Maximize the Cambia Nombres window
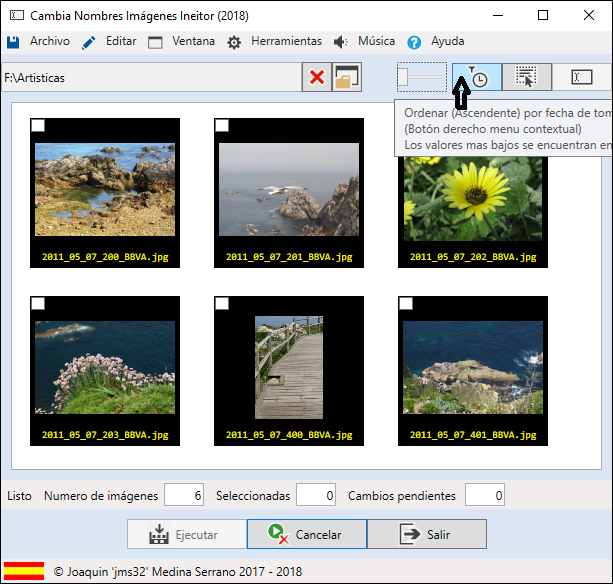Viewport: 613px width, 584px height. click(543, 16)
